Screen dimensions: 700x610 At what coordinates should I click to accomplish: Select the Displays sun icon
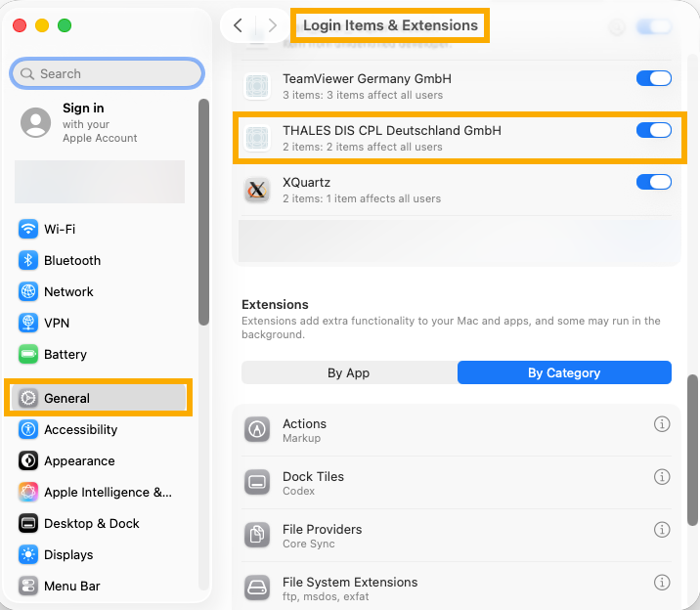coord(28,554)
